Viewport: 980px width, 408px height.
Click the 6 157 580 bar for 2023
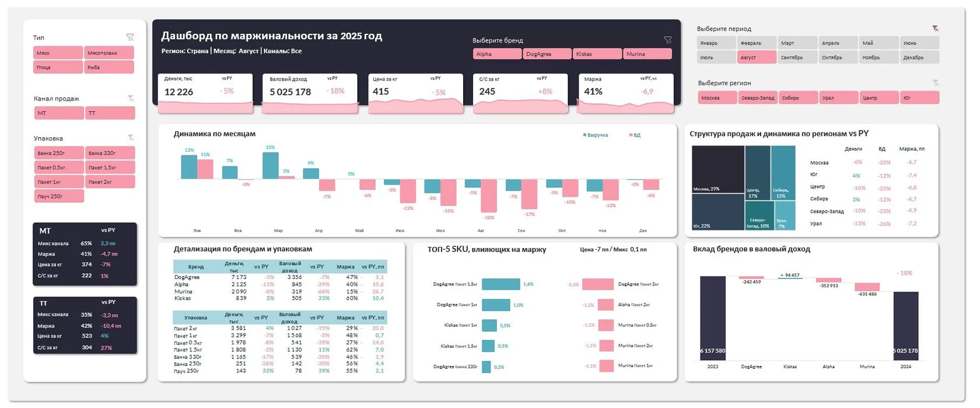click(713, 318)
